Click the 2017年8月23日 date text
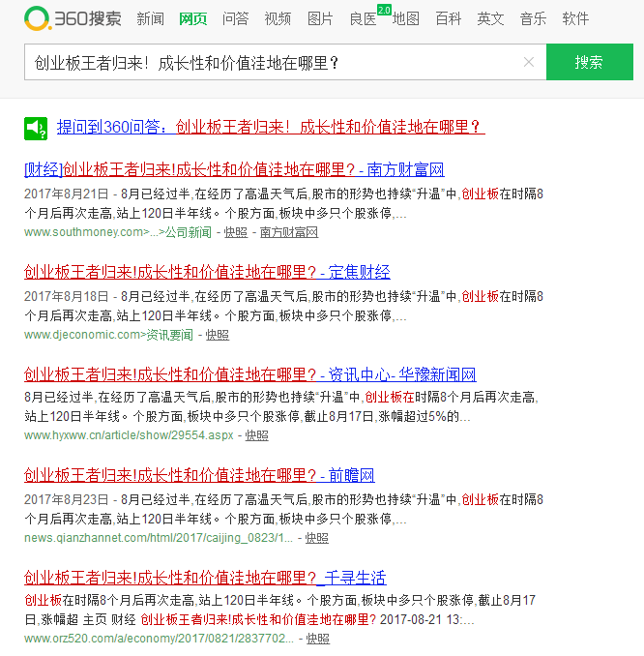The image size is (644, 656). 67,499
